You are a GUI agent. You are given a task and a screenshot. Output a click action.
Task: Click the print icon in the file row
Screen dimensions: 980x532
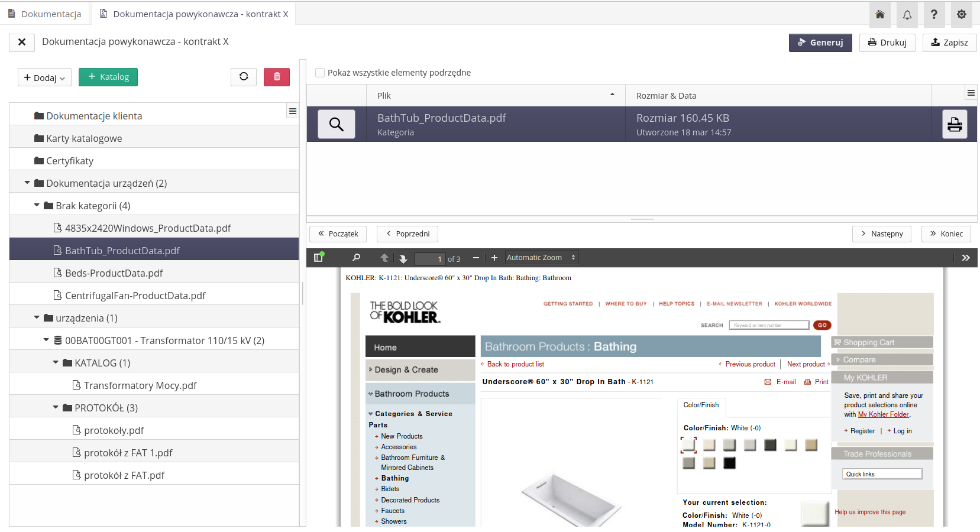click(954, 124)
